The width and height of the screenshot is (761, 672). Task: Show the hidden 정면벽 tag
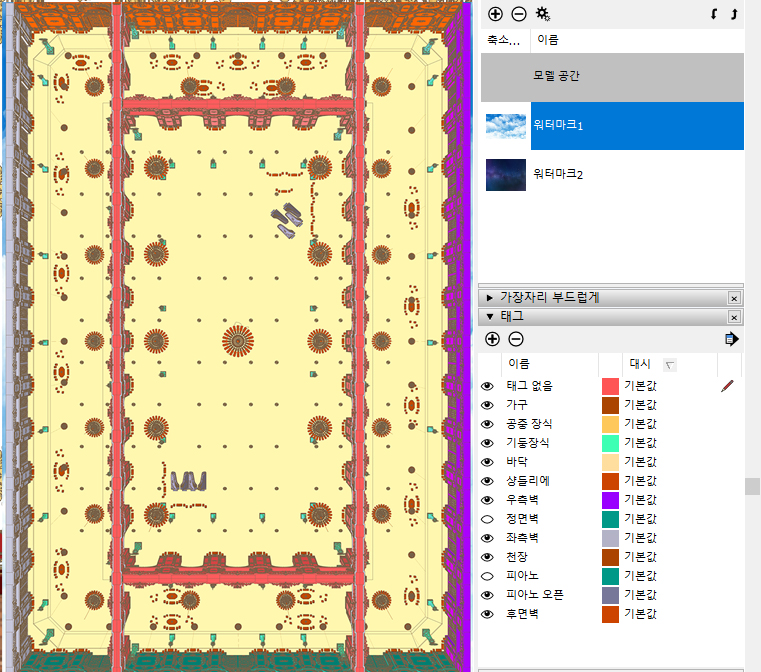tap(488, 519)
